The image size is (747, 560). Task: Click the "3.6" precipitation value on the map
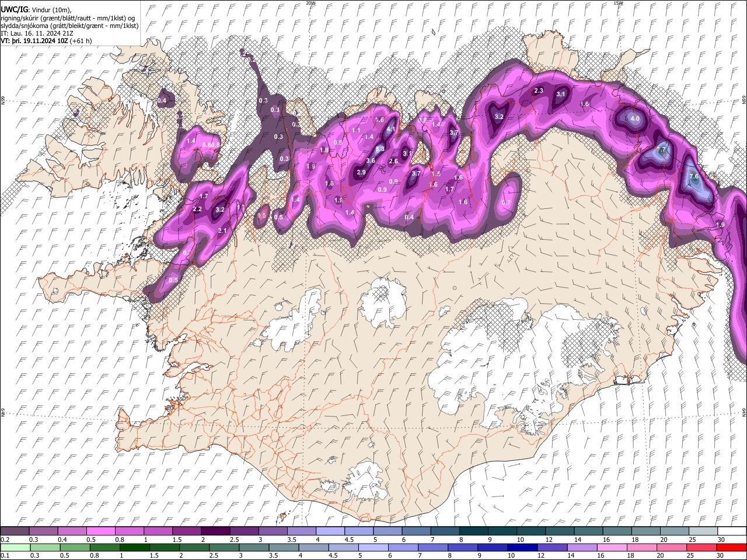click(x=371, y=160)
